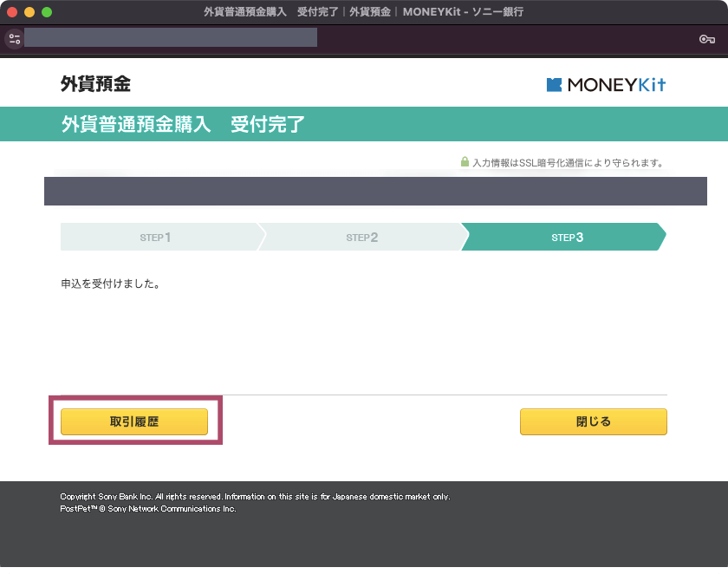Click the site settings icon in address bar
The height and width of the screenshot is (574, 728).
click(15, 38)
